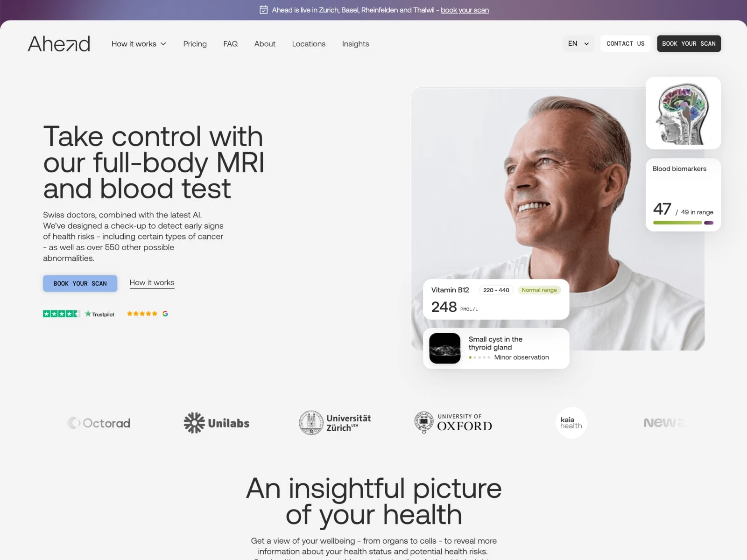Viewport: 747px width, 560px height.
Task: Click the Unilabs partner logo
Action: 217,423
